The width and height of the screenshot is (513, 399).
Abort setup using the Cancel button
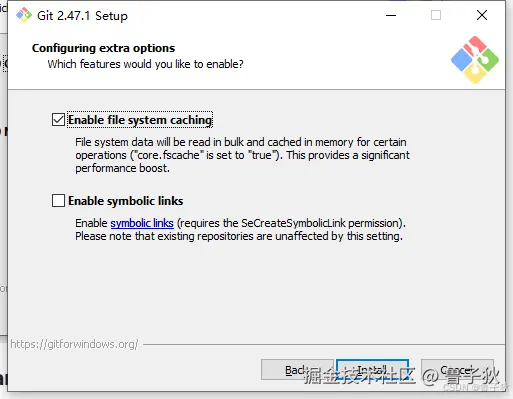click(x=457, y=370)
